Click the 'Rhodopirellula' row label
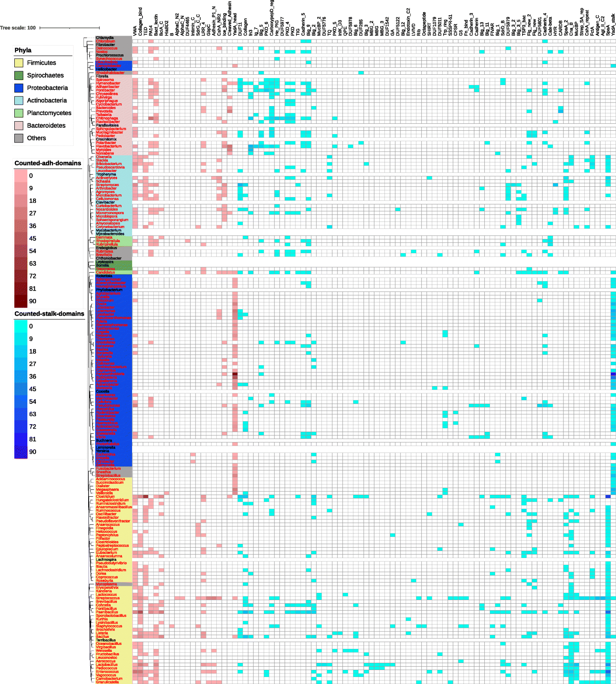The width and height of the screenshot is (616, 684). (108, 241)
